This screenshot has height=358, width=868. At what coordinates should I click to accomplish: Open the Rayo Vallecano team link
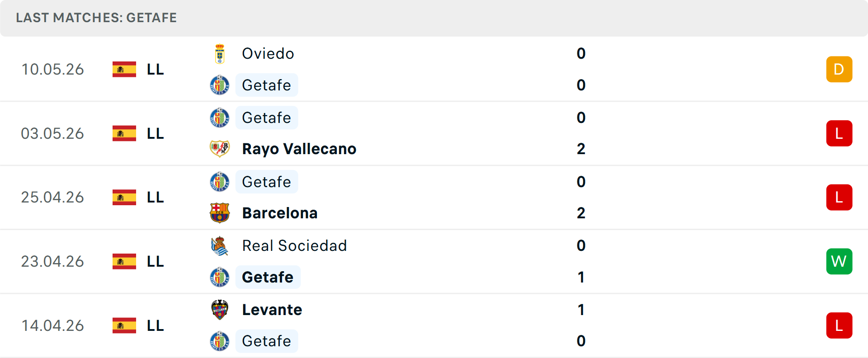299,149
